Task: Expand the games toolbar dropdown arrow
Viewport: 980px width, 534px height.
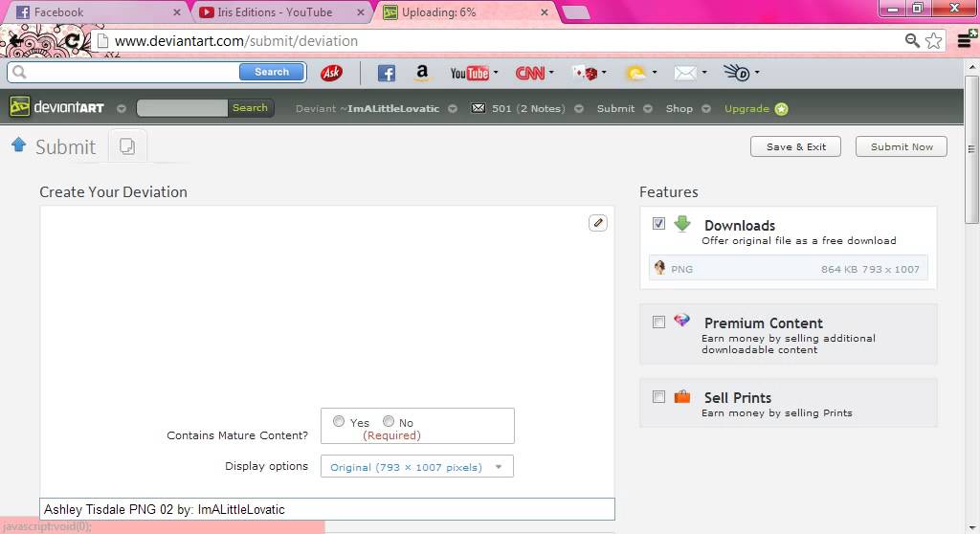Action: [604, 73]
